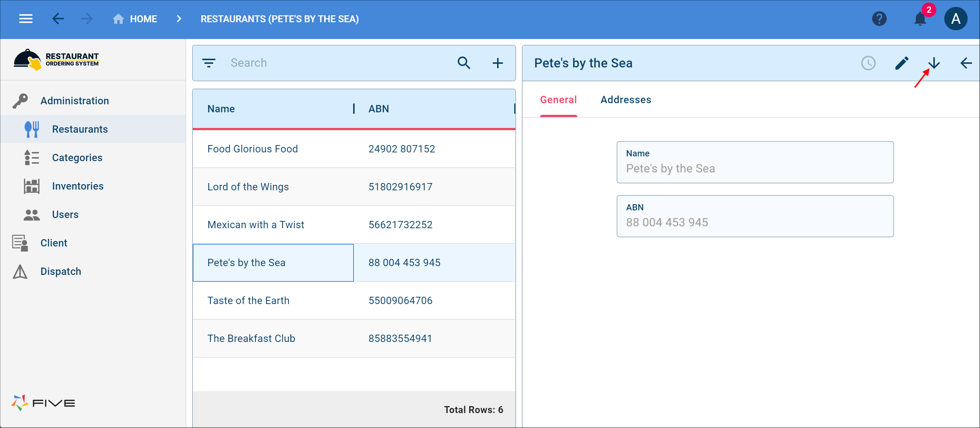
Task: Sort by the Name column header
Action: click(x=220, y=109)
